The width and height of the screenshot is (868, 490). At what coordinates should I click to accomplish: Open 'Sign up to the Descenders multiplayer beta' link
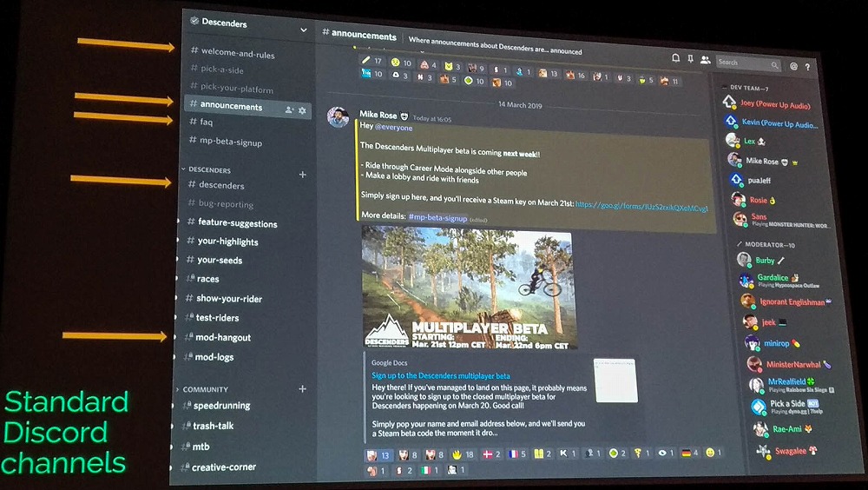click(x=441, y=375)
